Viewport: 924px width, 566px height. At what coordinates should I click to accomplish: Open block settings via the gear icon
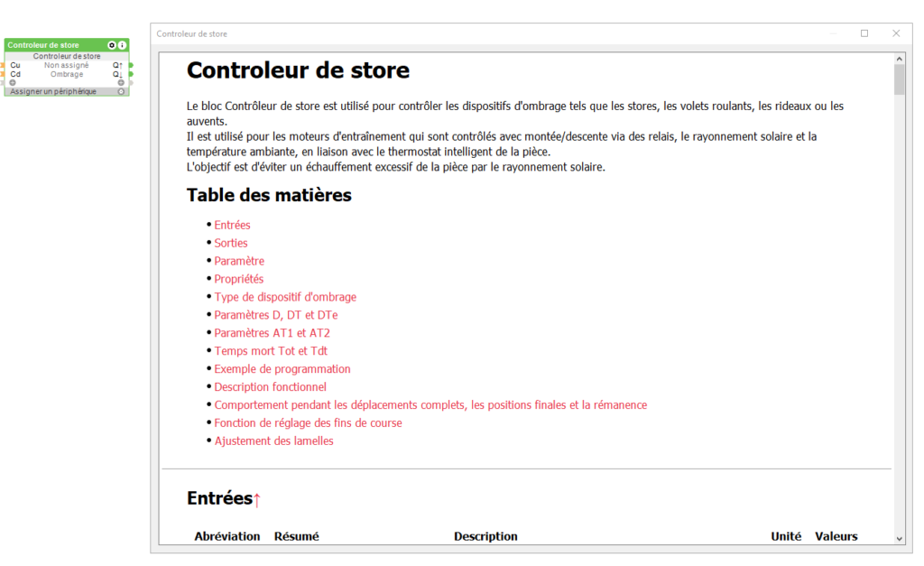112,45
